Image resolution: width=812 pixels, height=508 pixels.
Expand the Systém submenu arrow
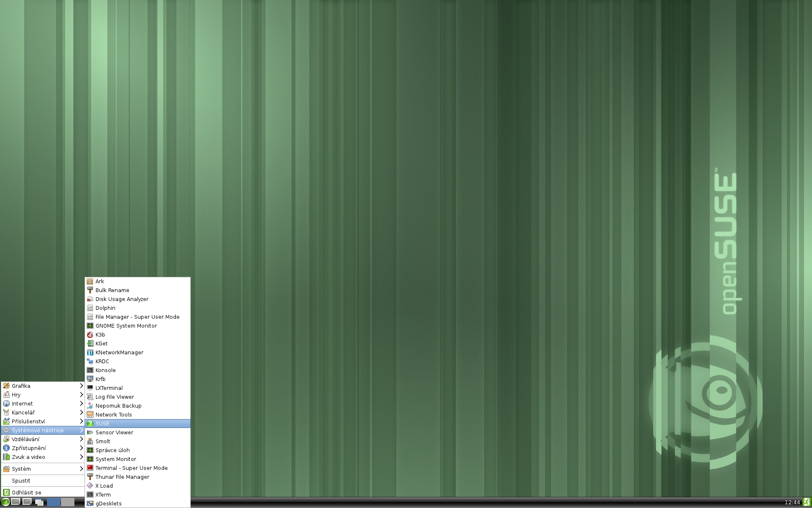pos(81,469)
